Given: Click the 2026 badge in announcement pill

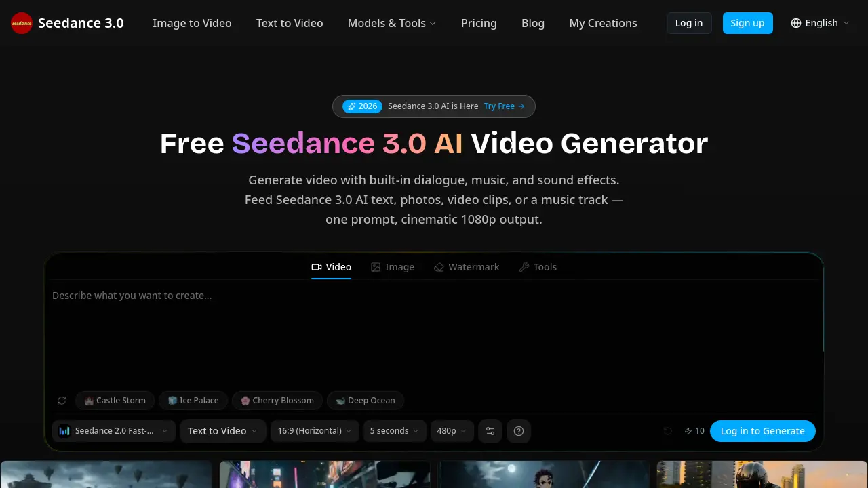Looking at the screenshot, I should 362,106.
